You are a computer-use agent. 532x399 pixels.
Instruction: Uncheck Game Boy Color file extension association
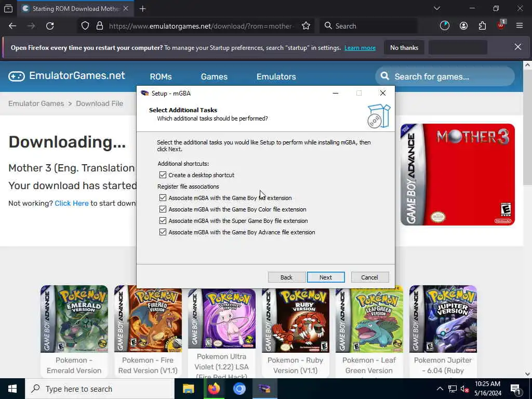(x=163, y=209)
